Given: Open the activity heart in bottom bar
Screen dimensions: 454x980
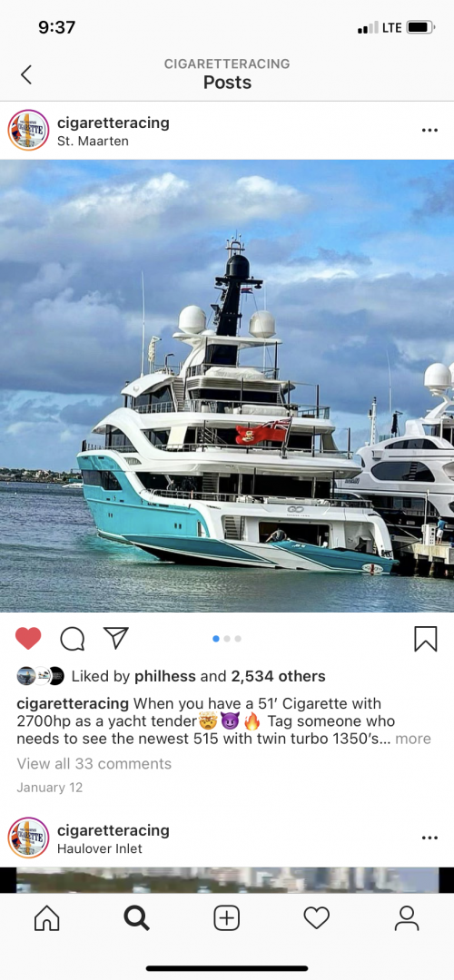Looking at the screenshot, I should pyautogui.click(x=316, y=918).
